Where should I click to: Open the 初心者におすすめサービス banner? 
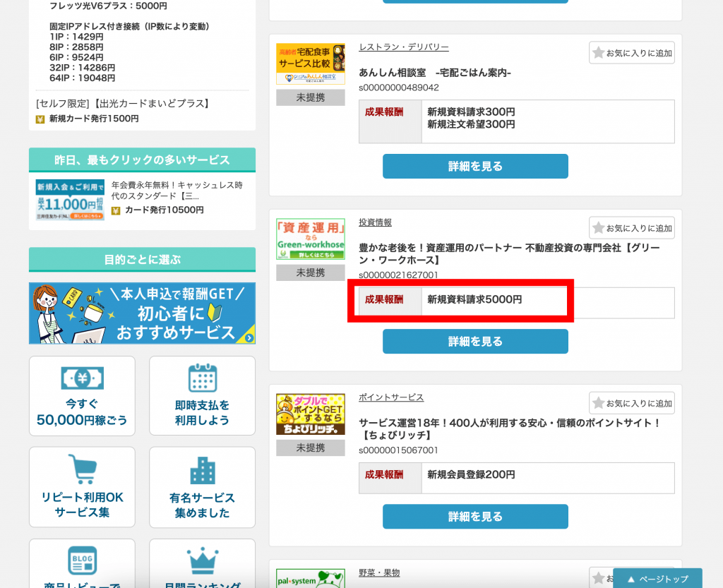[142, 313]
